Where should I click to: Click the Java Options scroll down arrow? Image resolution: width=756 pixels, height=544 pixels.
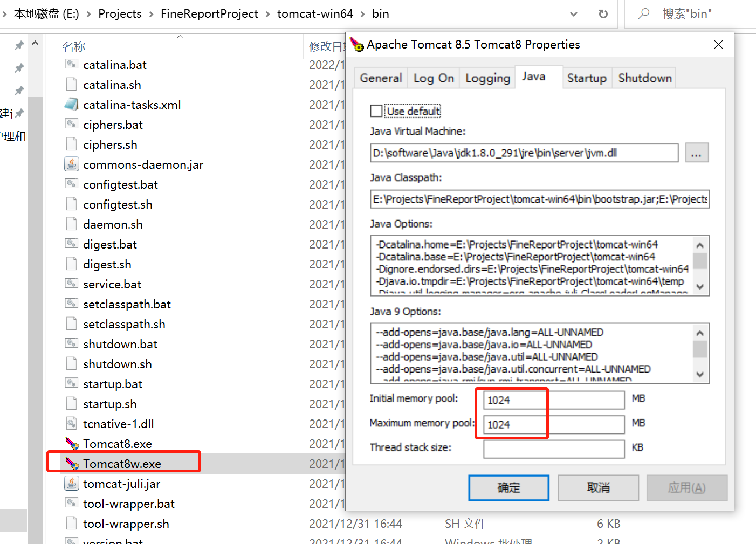pos(700,286)
